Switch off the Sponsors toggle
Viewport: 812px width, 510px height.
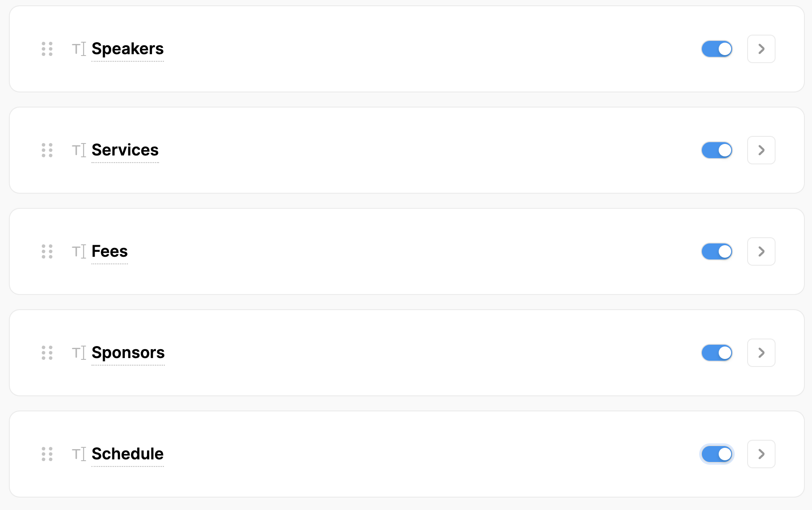(x=716, y=353)
